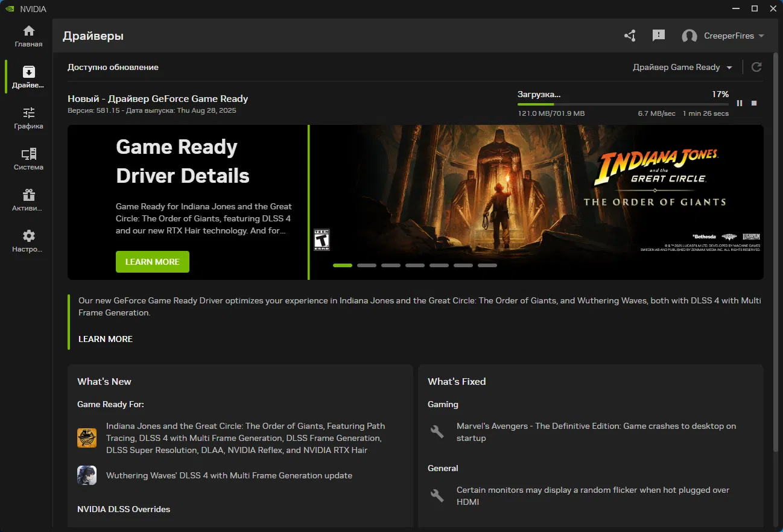The width and height of the screenshot is (783, 532).
Task: Follow LEARN MORE link below the description
Action: [x=106, y=339]
